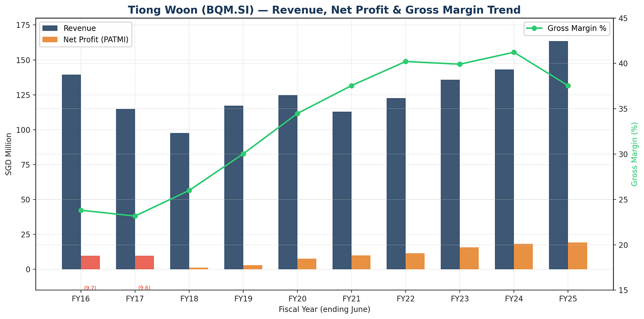The image size is (644, 319).
Task: Click the FY25 orange Net Profit bar
Action: (577, 256)
